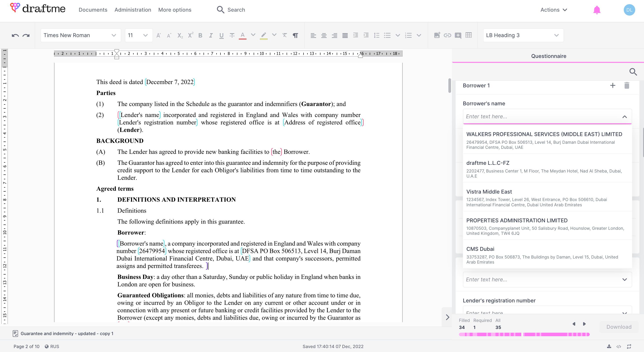Click the insert table icon

pyautogui.click(x=469, y=35)
